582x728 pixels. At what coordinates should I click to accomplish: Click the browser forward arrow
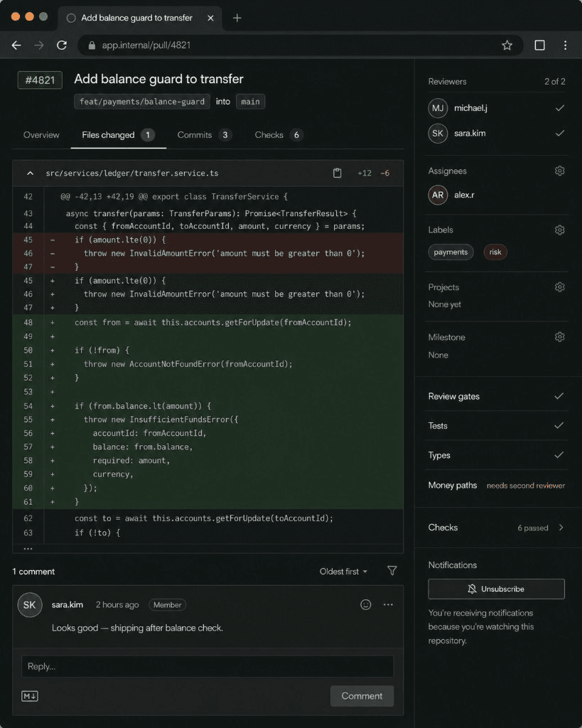click(x=39, y=45)
